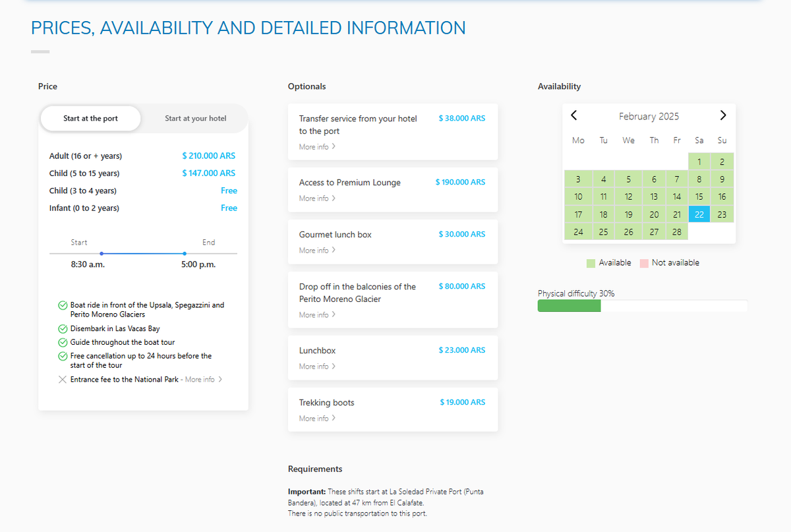Click check icon beside Las Vacas Bay
The height and width of the screenshot is (532, 791).
[63, 328]
